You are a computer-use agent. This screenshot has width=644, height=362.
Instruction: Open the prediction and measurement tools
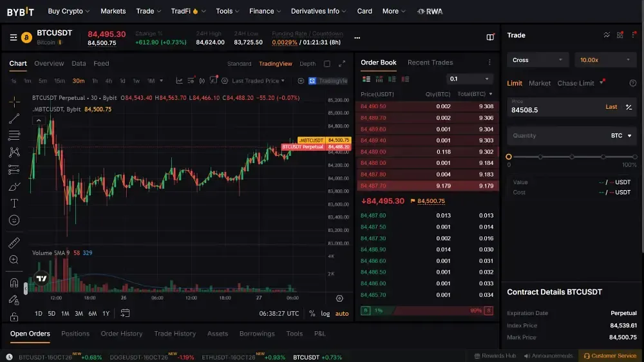click(x=14, y=169)
